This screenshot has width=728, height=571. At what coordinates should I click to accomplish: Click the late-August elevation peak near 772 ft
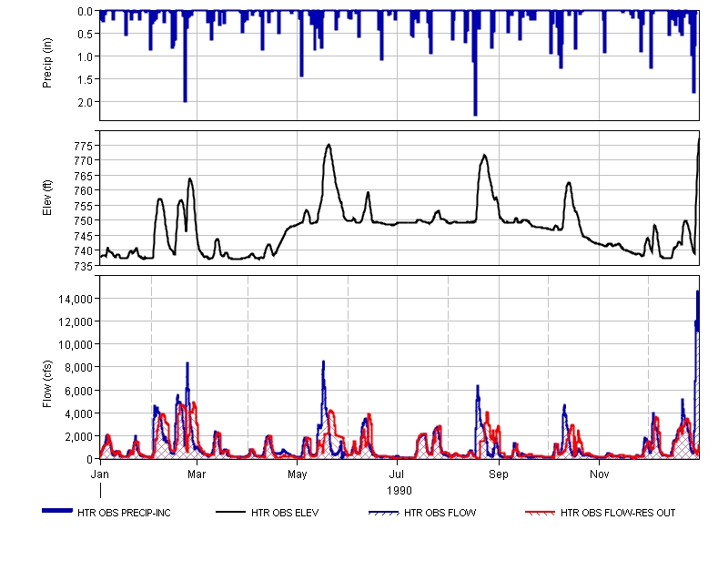coord(484,156)
